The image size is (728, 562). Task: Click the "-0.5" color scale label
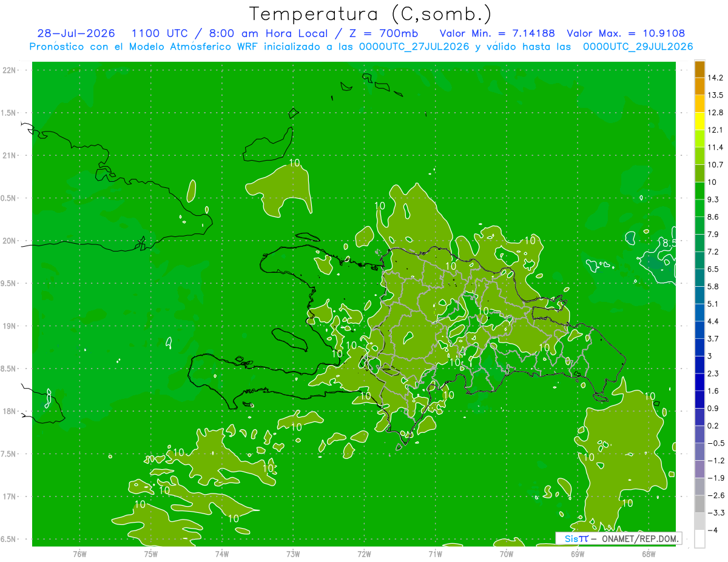[716, 443]
